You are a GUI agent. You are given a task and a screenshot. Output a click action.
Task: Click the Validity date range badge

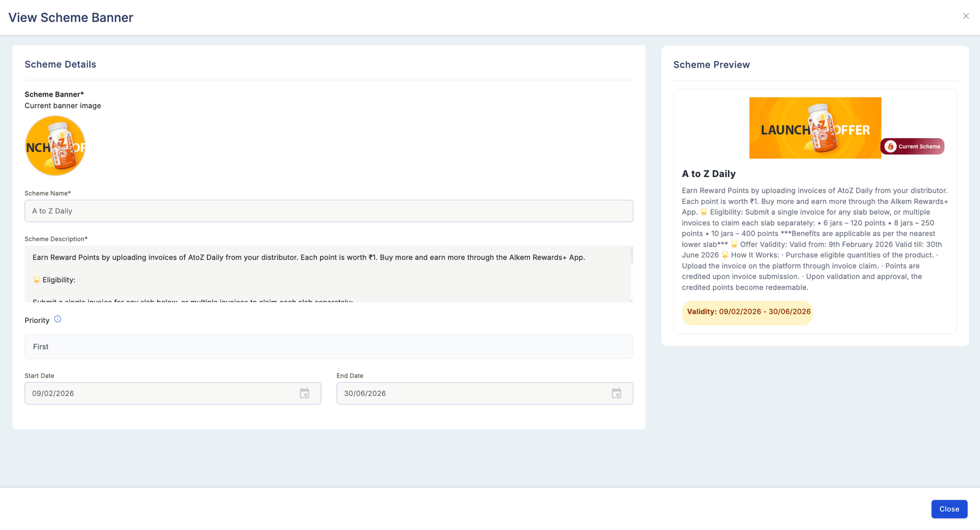747,312
